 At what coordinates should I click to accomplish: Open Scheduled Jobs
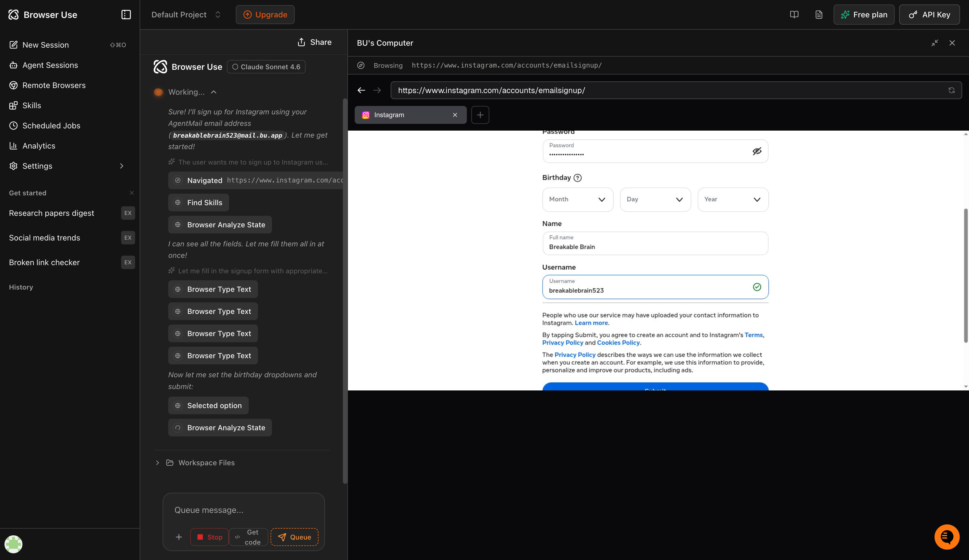pyautogui.click(x=51, y=125)
